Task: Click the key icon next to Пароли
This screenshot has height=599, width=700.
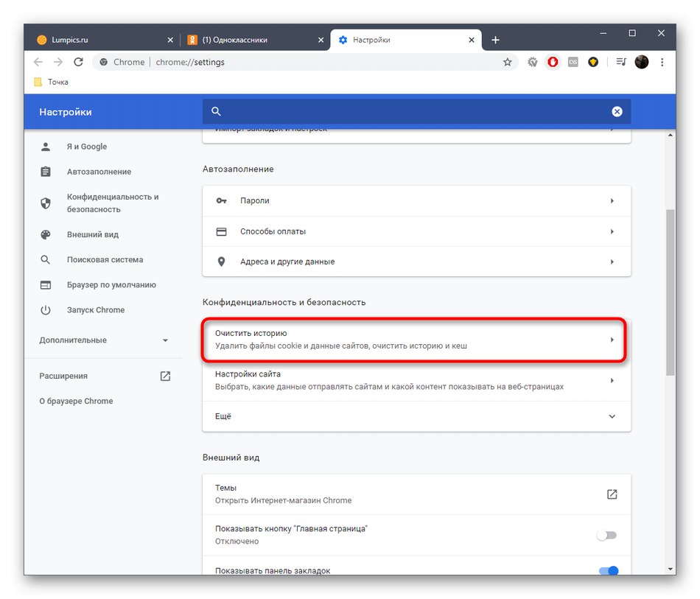Action: 222,201
